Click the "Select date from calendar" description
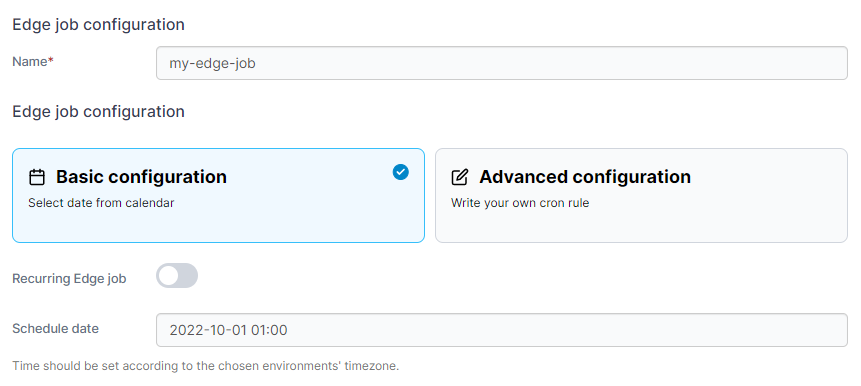The width and height of the screenshot is (861, 386). [x=101, y=203]
